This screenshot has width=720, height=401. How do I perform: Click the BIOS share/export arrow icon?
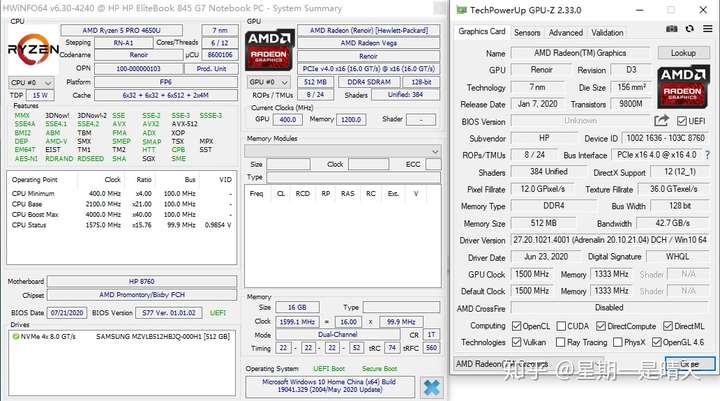coord(661,121)
